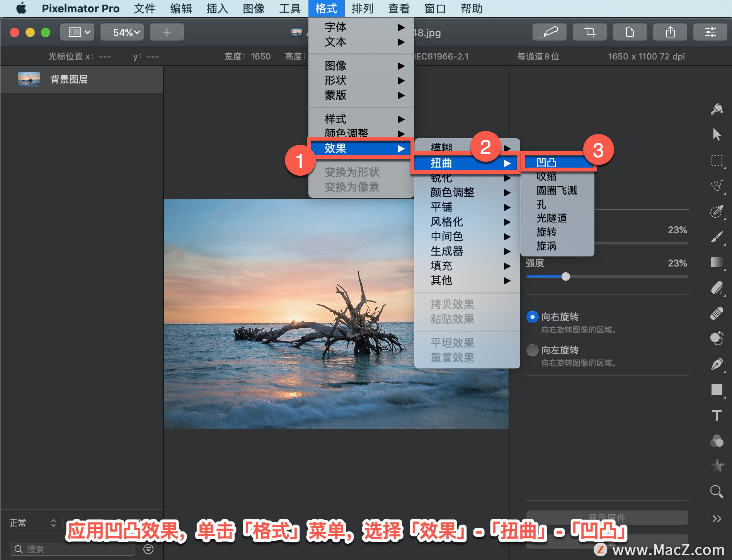The height and width of the screenshot is (560, 732).
Task: Click the Share toolbar button
Action: (670, 32)
